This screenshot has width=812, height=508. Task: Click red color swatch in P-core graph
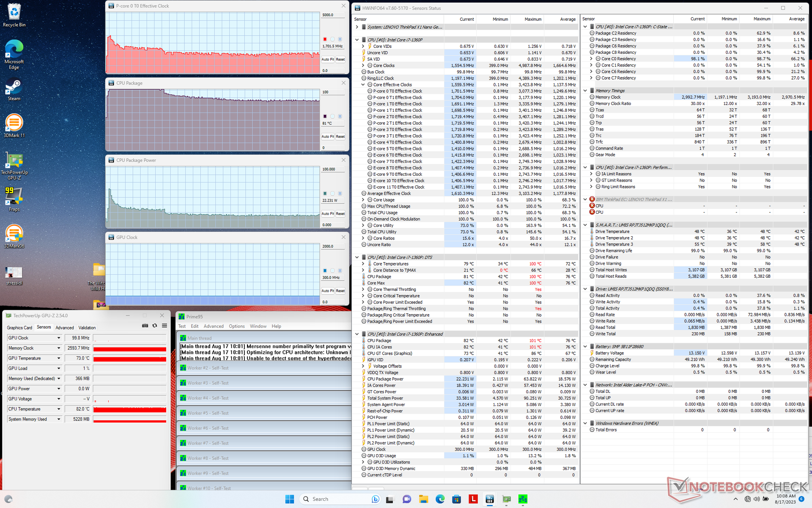click(x=325, y=39)
